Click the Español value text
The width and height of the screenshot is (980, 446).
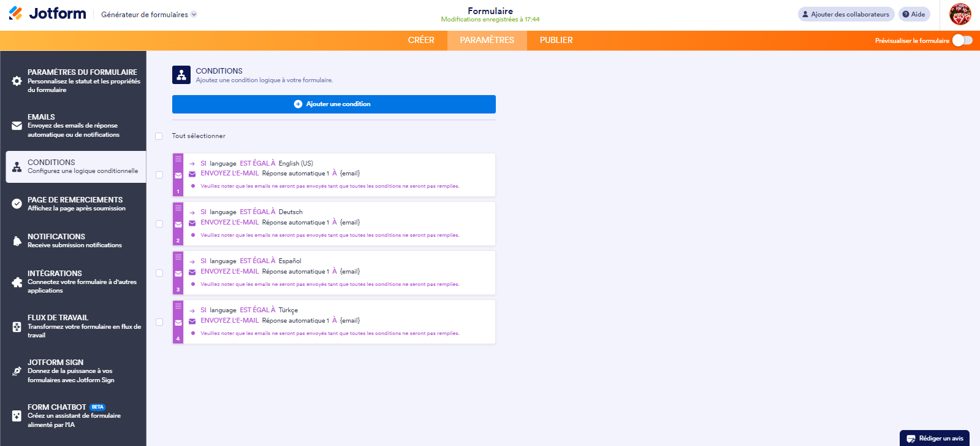[290, 261]
